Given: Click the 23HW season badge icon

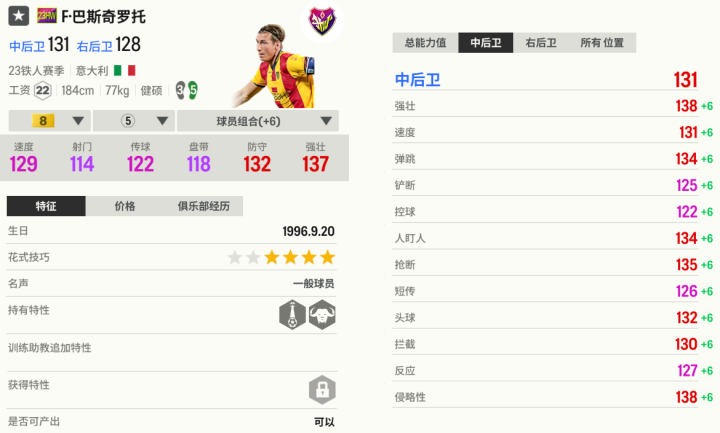Looking at the screenshot, I should pos(46,16).
